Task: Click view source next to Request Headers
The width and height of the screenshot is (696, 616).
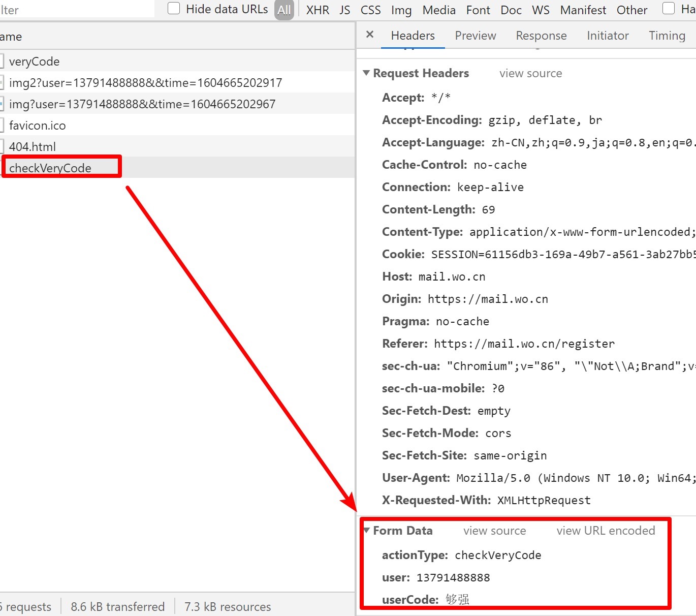Action: [530, 73]
